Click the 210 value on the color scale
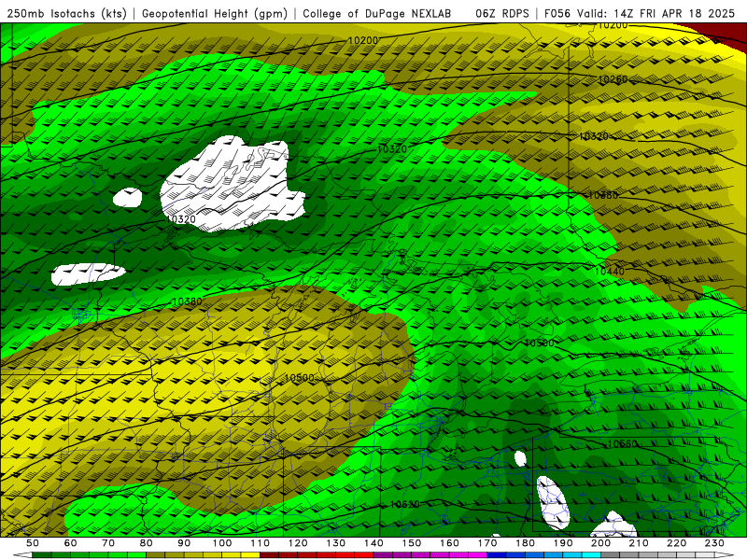 click(x=639, y=543)
